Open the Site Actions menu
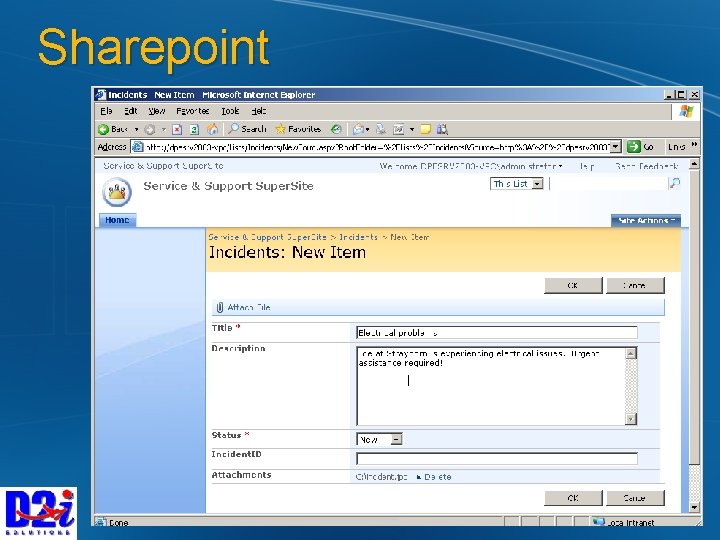Image resolution: width=720 pixels, height=540 pixels. click(646, 220)
